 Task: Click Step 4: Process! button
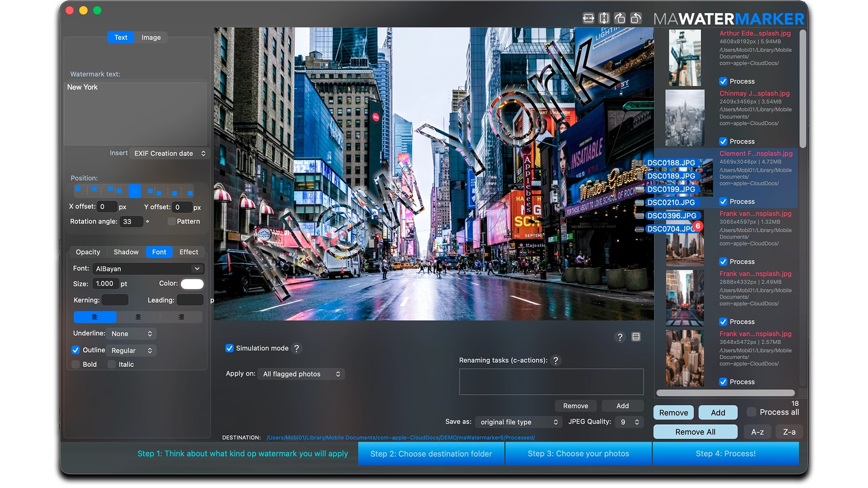point(726,454)
